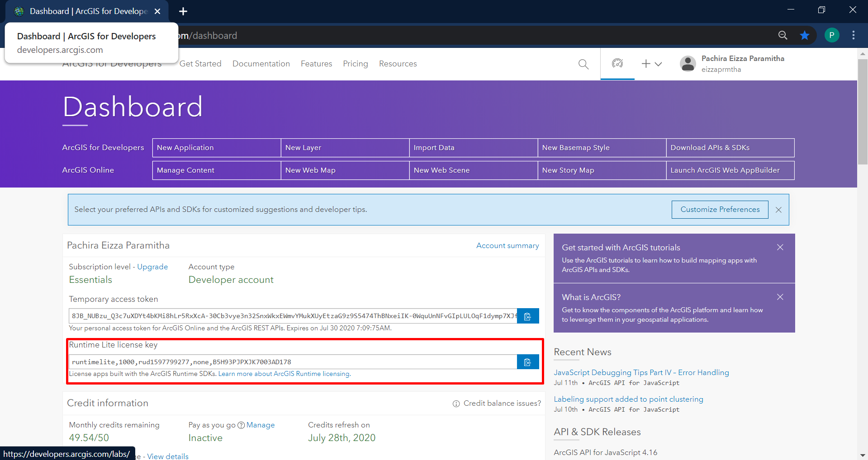Open the dashboard gauge icon
Screen dimensions: 868x460
(x=617, y=64)
